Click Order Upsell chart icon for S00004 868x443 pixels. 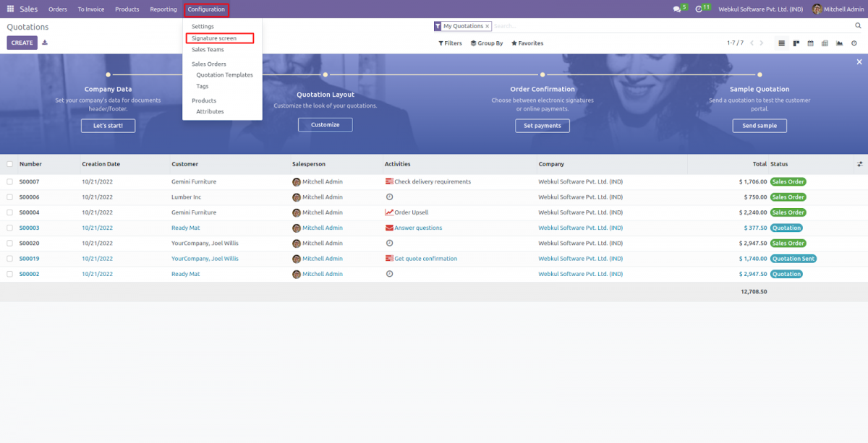389,212
